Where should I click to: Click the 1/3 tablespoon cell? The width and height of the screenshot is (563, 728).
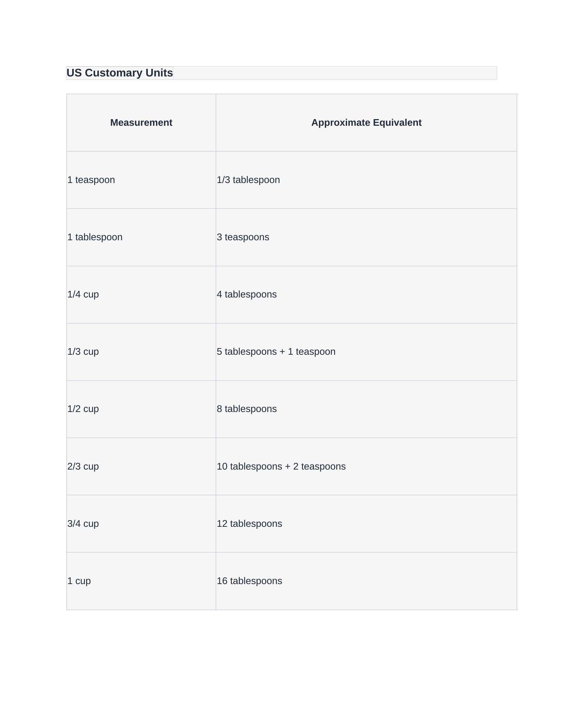pyautogui.click(x=366, y=180)
